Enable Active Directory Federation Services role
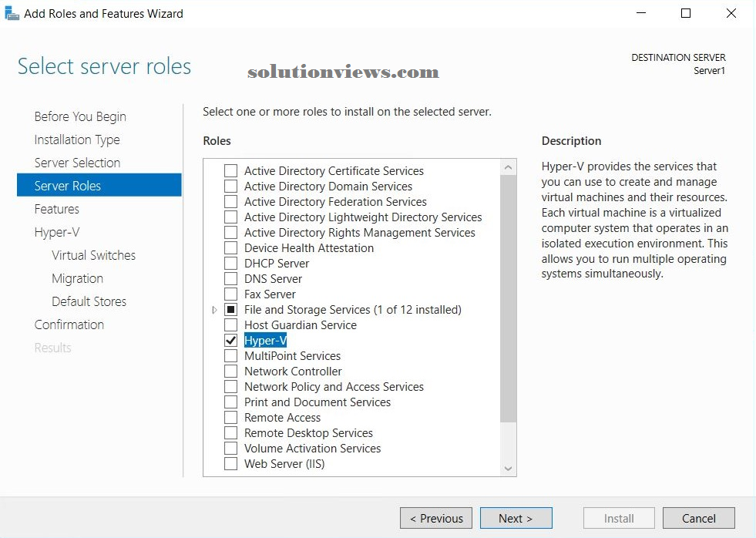This screenshot has width=756, height=538. click(231, 201)
